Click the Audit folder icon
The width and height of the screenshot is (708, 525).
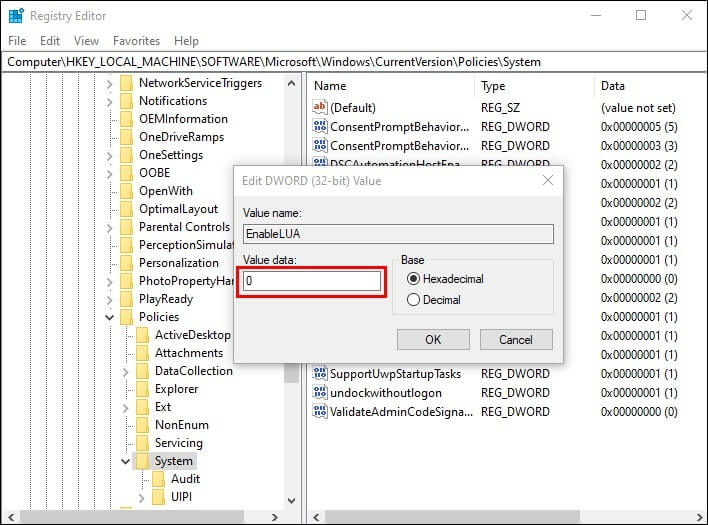click(x=158, y=479)
